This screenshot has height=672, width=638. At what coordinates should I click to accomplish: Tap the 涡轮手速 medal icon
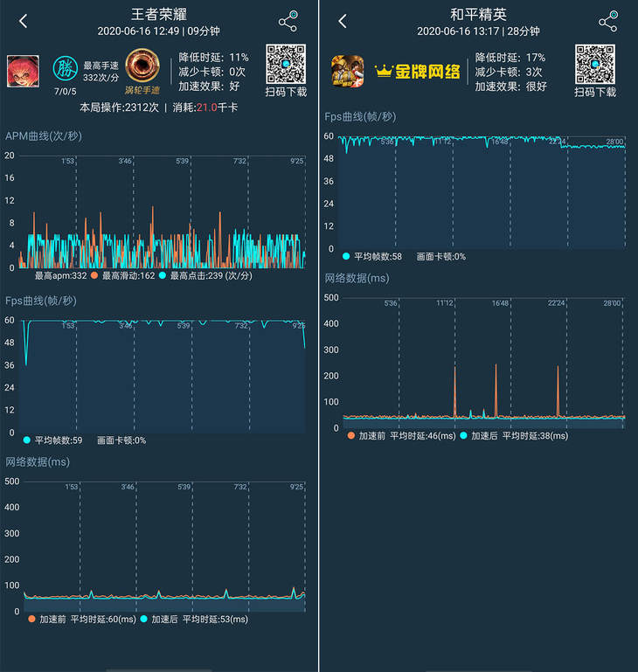(142, 66)
